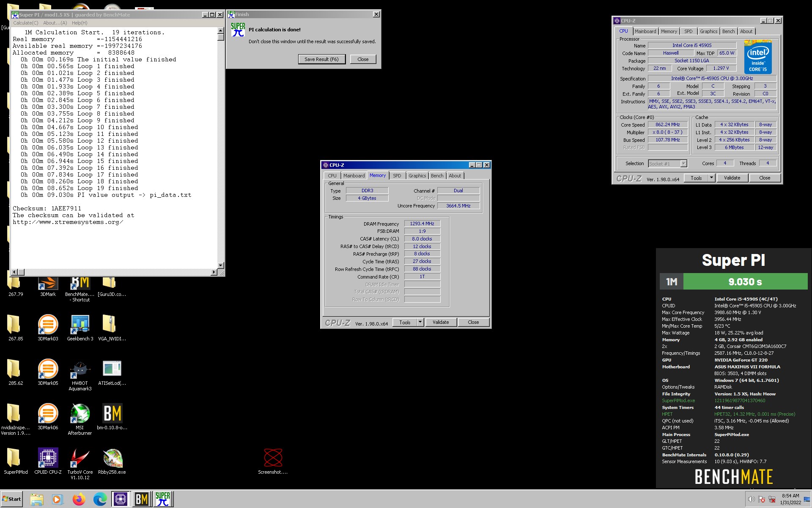Image resolution: width=812 pixels, height=508 pixels.
Task: Click Super PI vertical scrollbar up arrow
Action: click(220, 31)
